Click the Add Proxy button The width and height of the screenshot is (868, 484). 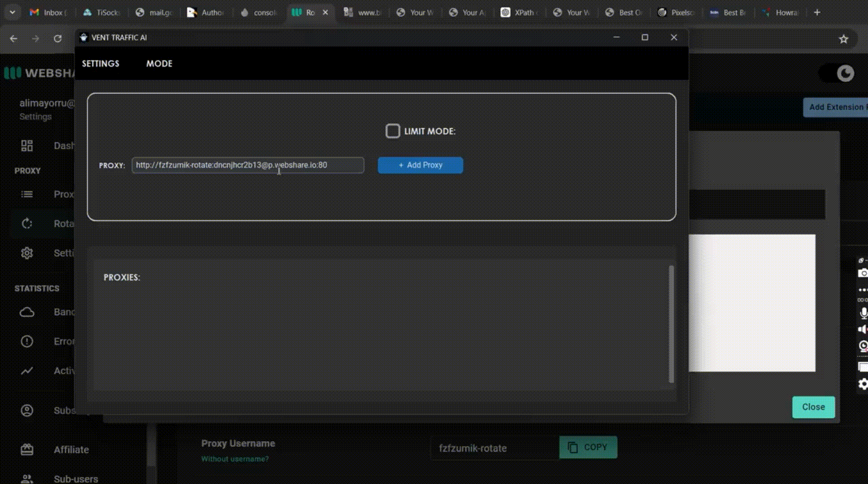click(420, 165)
